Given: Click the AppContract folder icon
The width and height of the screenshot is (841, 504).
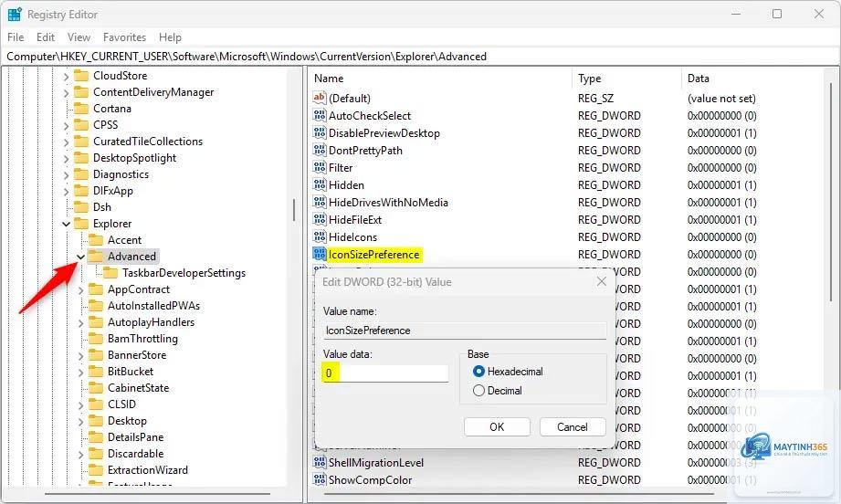Looking at the screenshot, I should coord(96,289).
